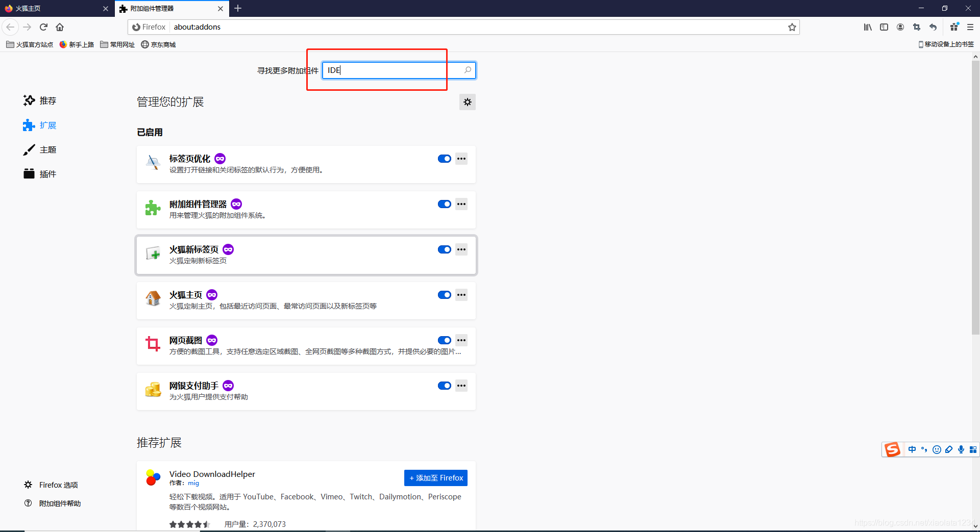Open Firefox account icon

[900, 27]
